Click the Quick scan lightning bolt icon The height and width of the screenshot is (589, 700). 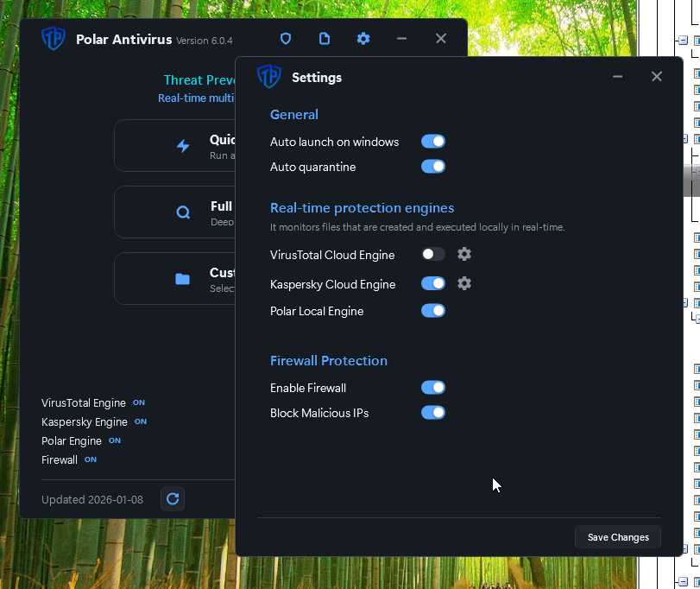[183, 146]
